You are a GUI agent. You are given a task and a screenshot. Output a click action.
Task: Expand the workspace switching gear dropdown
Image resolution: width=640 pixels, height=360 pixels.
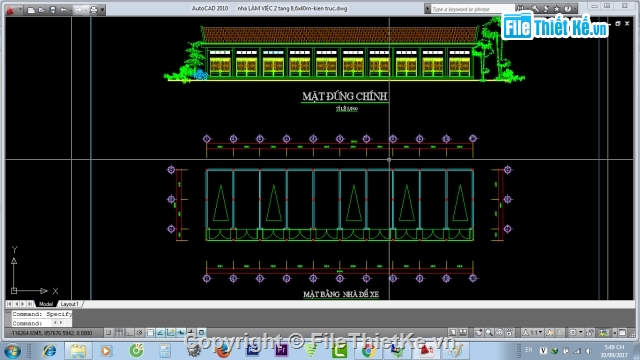pos(576,333)
